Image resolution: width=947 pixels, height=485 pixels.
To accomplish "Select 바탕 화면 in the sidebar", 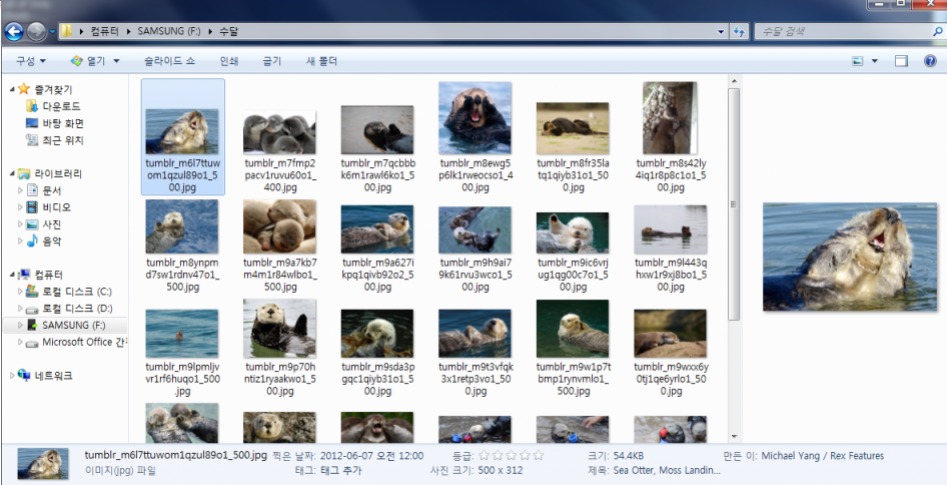I will pos(62,123).
